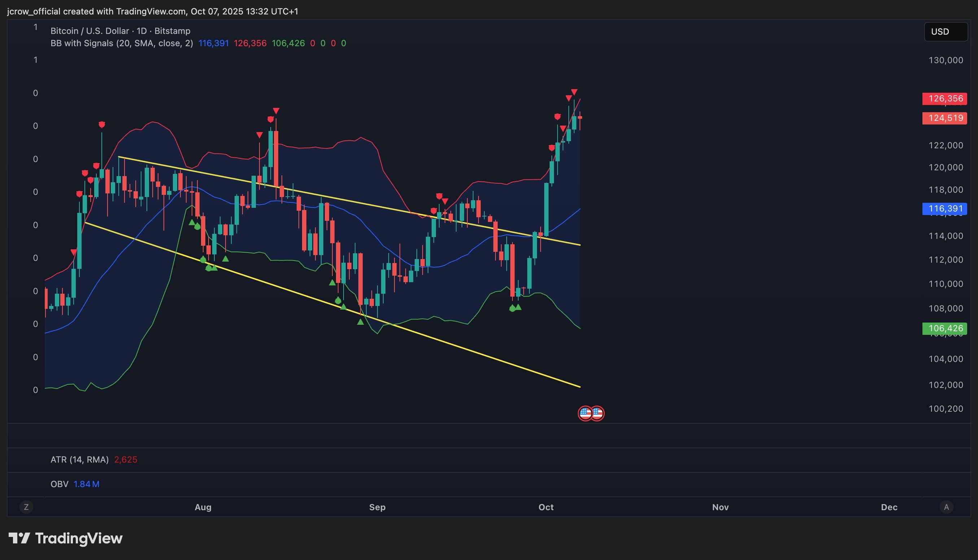Click the TradingView logo
This screenshot has width=978, height=560.
point(65,538)
